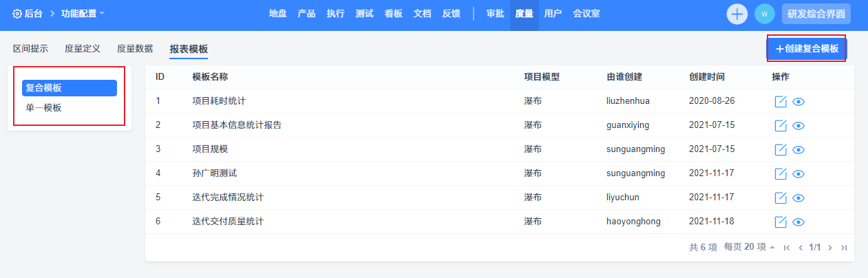The width and height of the screenshot is (868, 278).
Task: Open edit icon for 项目规模 row
Action: (781, 150)
